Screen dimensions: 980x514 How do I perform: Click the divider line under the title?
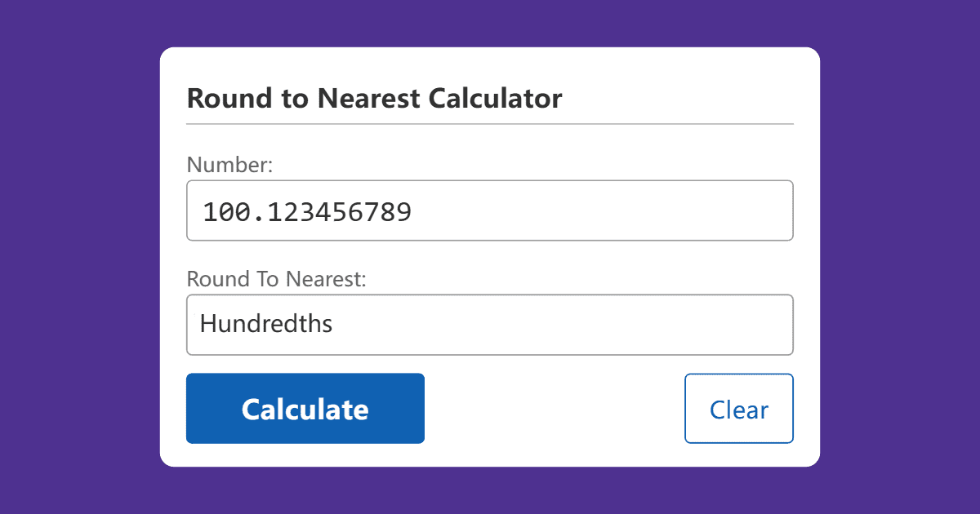[x=490, y=123]
